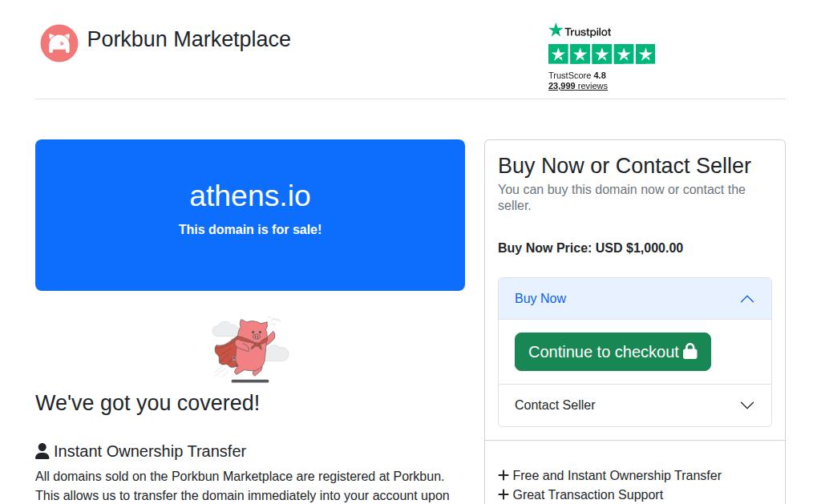The width and height of the screenshot is (821, 504).
Task: Expand the Contact Seller chevron
Action: click(747, 405)
